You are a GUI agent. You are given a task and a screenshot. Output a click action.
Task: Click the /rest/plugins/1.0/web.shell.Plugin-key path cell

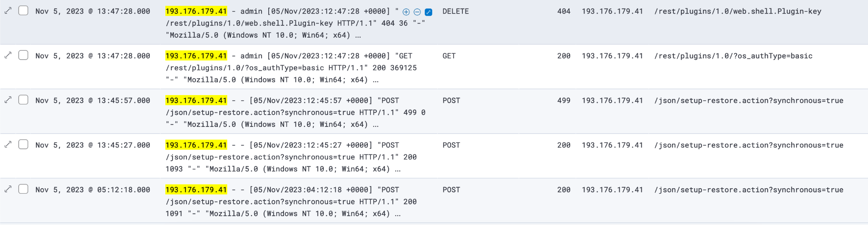737,11
